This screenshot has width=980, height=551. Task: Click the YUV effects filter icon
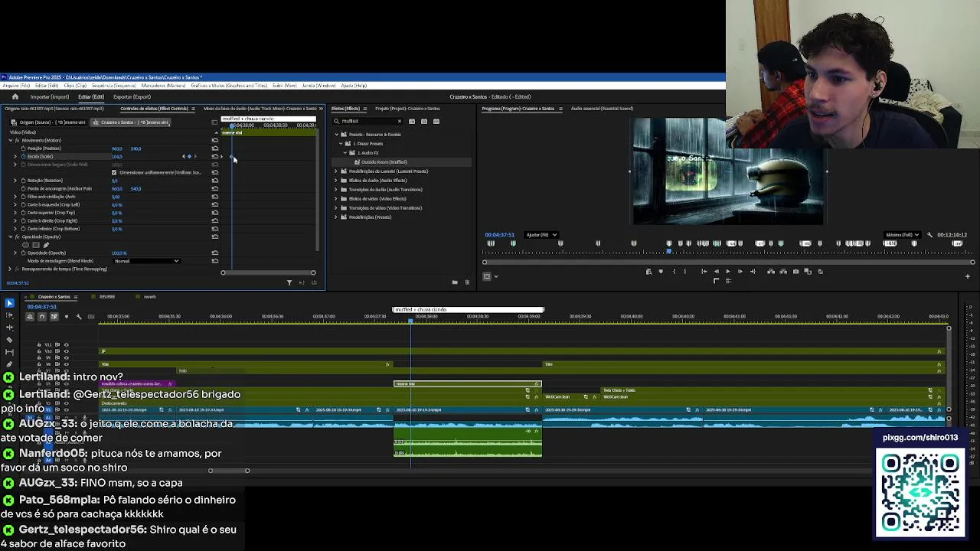click(x=436, y=121)
